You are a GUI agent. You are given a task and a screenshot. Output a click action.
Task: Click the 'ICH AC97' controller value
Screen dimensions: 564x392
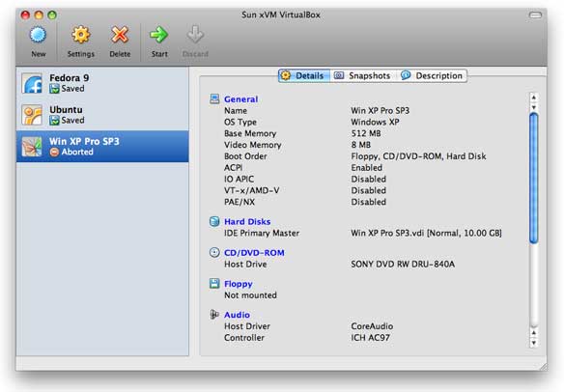pyautogui.click(x=371, y=338)
